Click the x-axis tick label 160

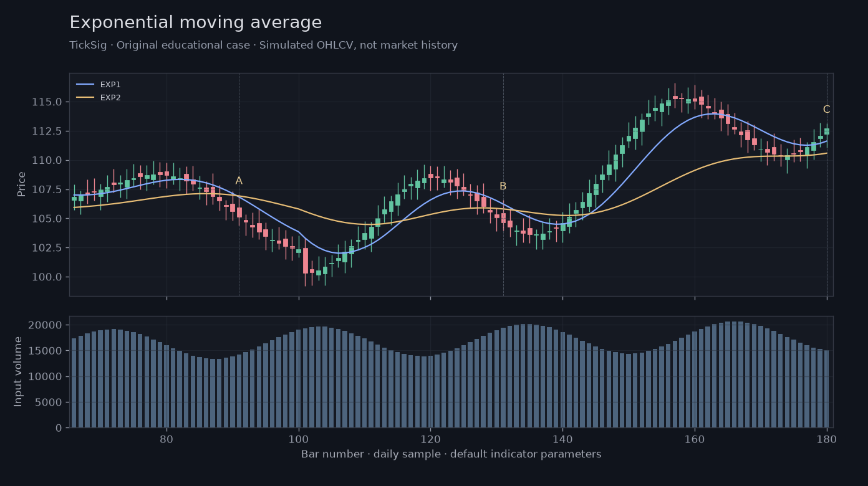point(695,439)
